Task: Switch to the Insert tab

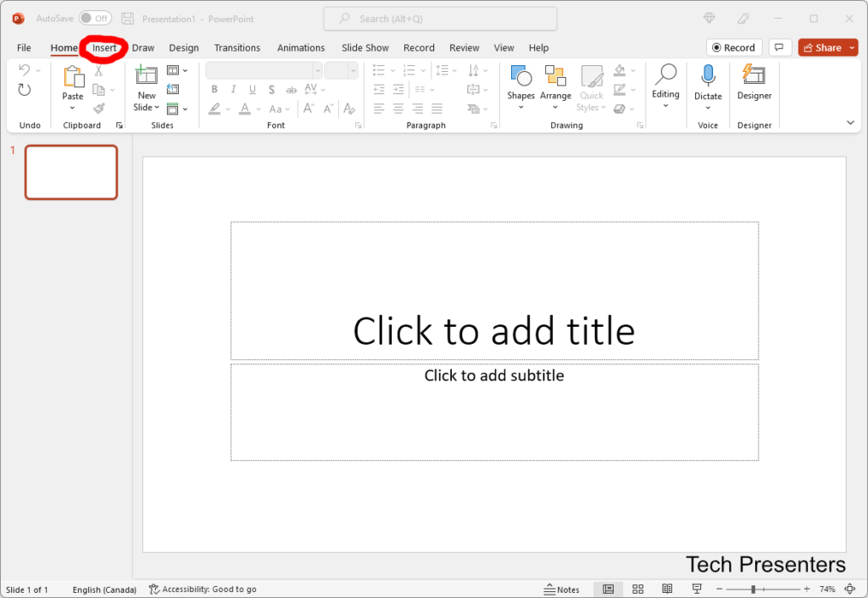Action: click(104, 47)
